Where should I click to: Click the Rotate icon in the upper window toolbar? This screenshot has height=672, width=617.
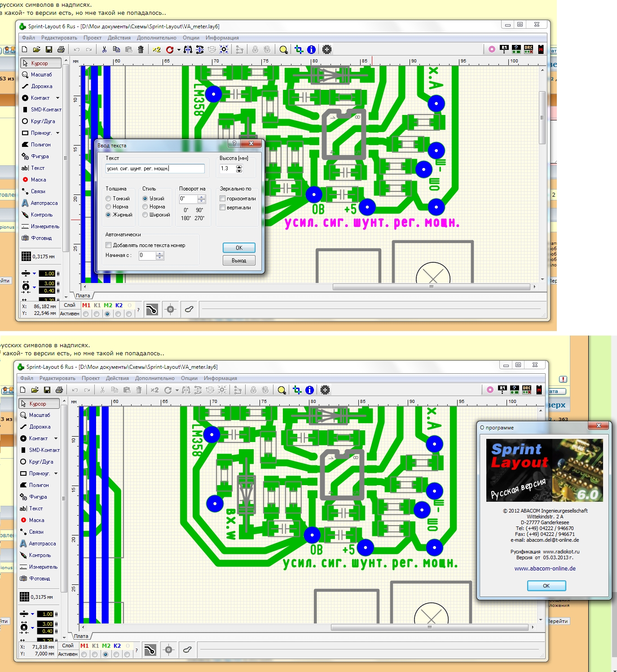click(x=170, y=49)
